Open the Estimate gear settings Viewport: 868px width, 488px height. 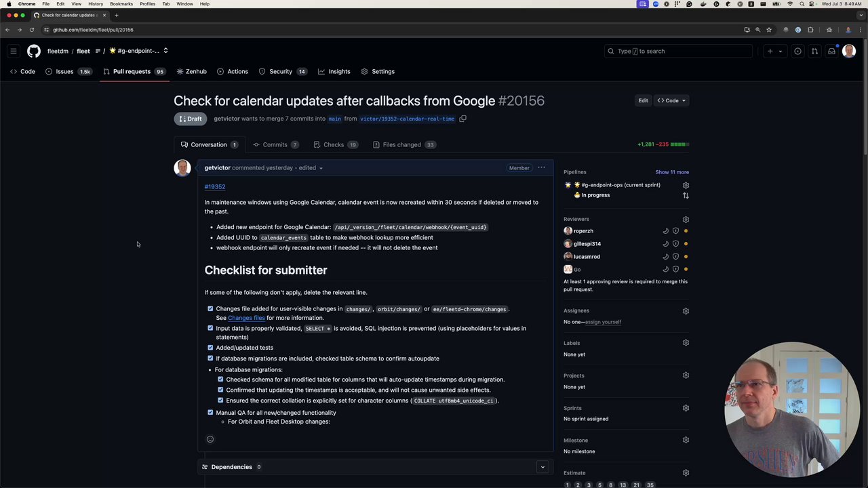686,473
